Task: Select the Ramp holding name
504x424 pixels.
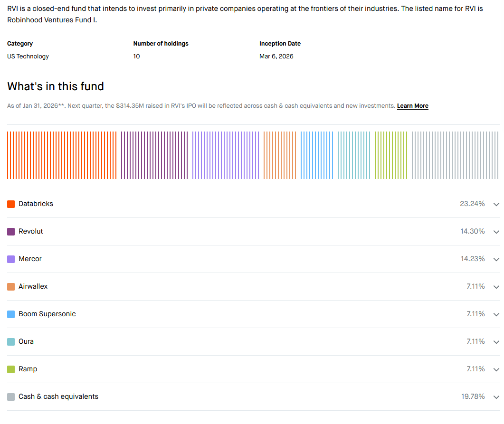Action: click(x=28, y=369)
